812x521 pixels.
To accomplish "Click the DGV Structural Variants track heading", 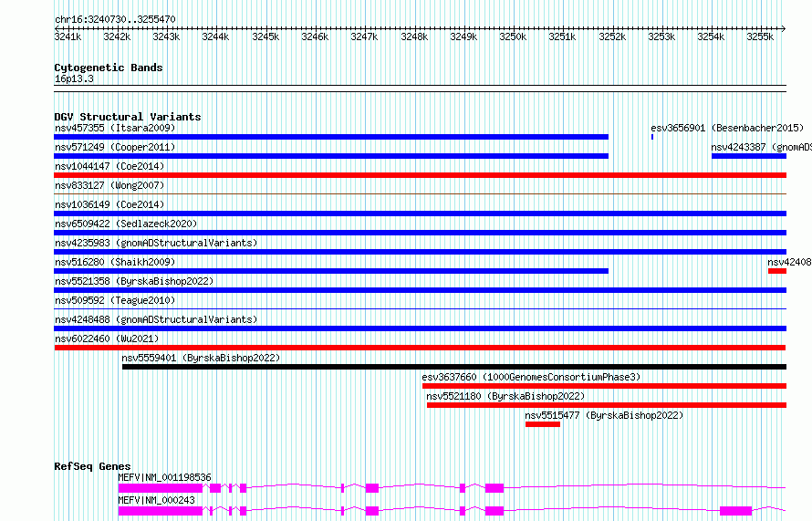I will (x=128, y=117).
